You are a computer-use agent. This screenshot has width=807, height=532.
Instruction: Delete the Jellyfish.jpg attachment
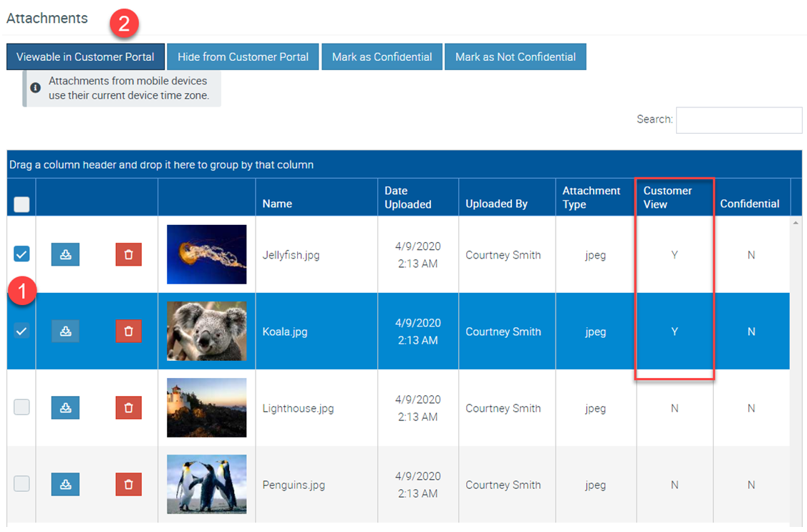129,255
